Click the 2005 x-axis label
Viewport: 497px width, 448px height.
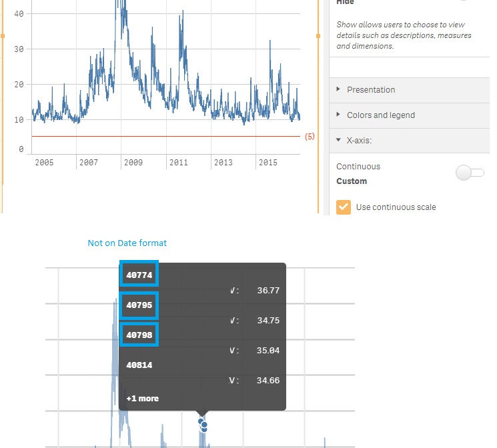[44, 163]
